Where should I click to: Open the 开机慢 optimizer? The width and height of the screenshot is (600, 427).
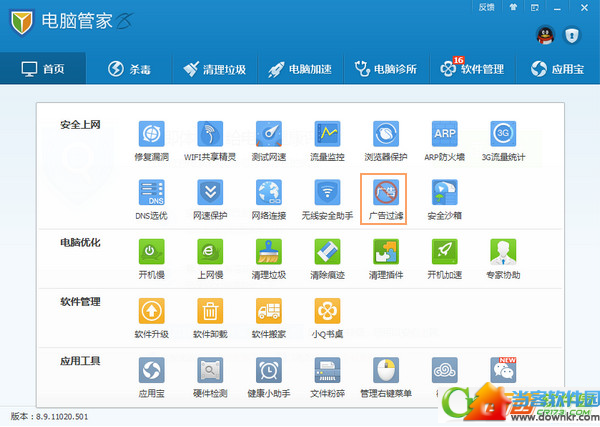pos(152,259)
